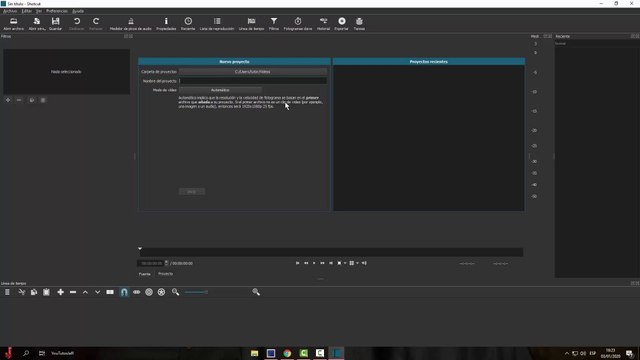This screenshot has height=360, width=640.
Task: Open the Fotogramas clave panel
Action: [x=298, y=24]
